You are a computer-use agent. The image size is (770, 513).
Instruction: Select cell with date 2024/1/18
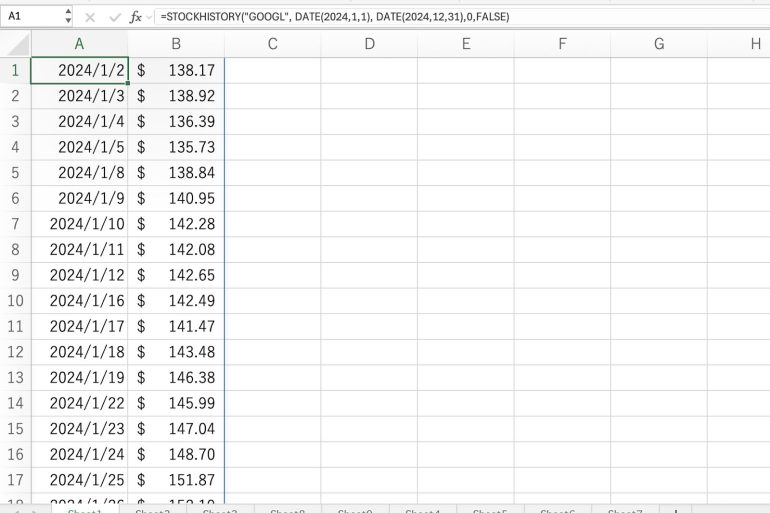79,352
